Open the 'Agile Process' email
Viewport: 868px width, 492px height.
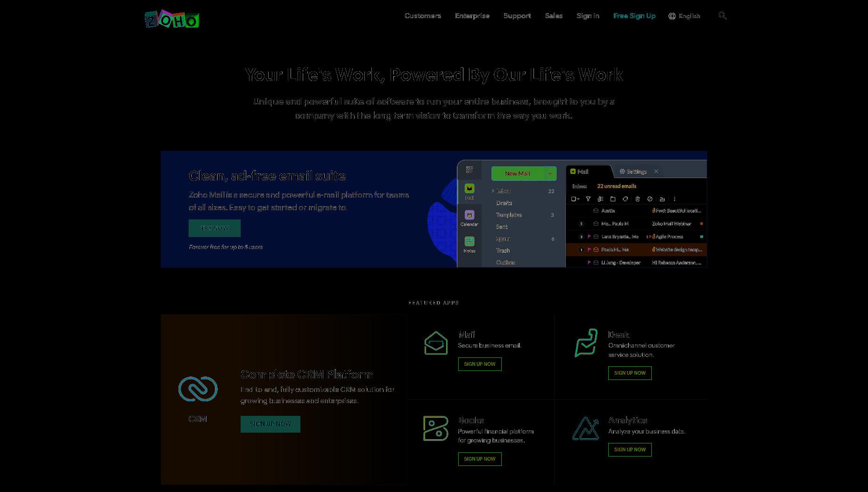coord(636,237)
